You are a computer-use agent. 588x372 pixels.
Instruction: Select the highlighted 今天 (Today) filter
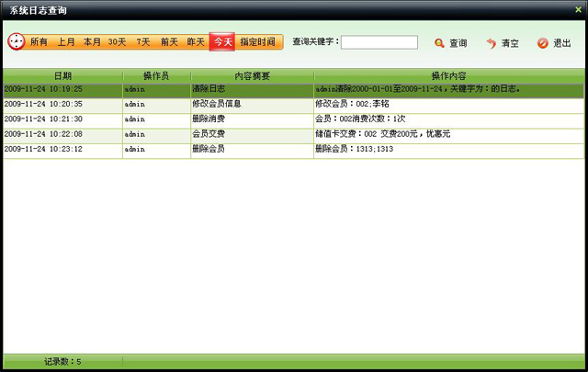[x=222, y=42]
